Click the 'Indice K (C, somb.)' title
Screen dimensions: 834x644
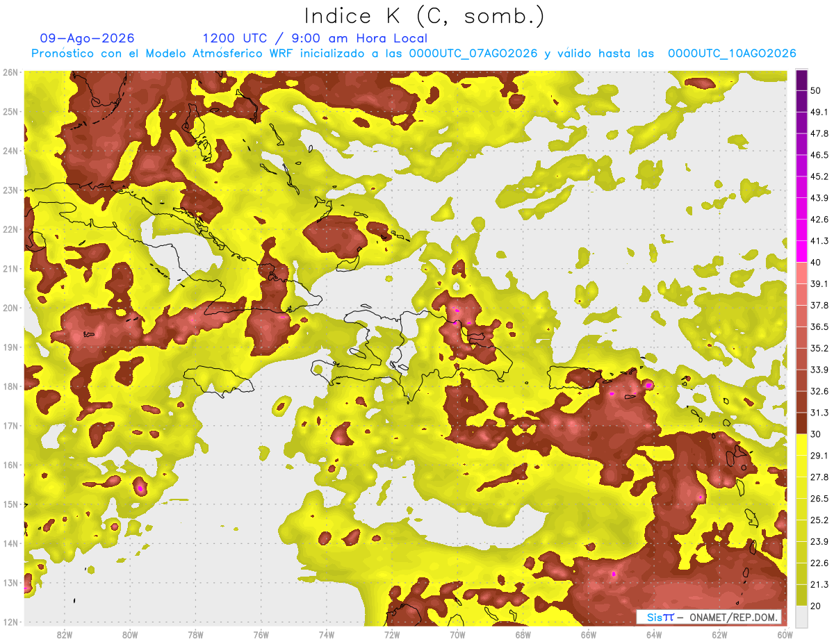click(x=425, y=16)
